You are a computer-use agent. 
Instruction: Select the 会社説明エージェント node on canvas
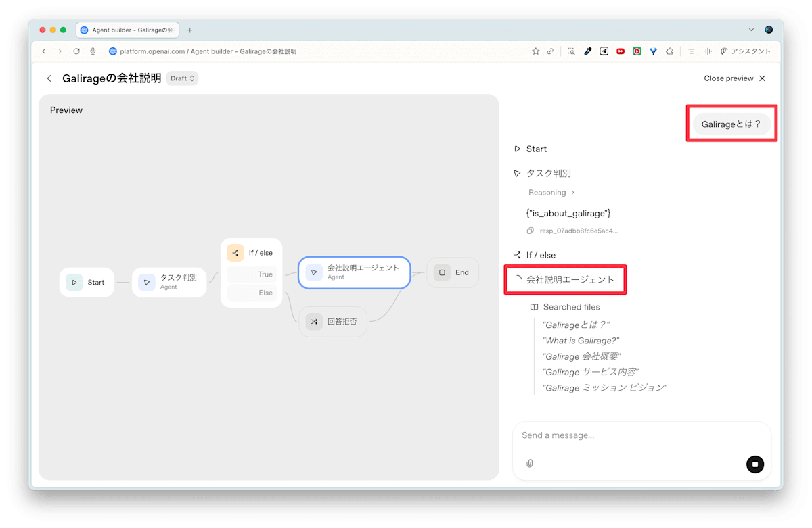pos(355,272)
